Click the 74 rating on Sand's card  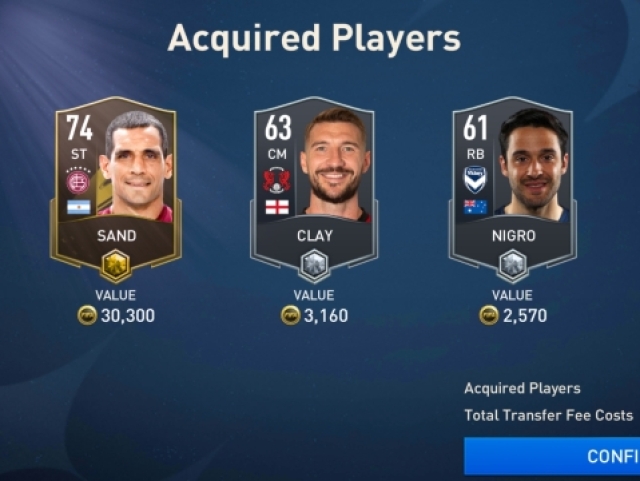[x=80, y=128]
